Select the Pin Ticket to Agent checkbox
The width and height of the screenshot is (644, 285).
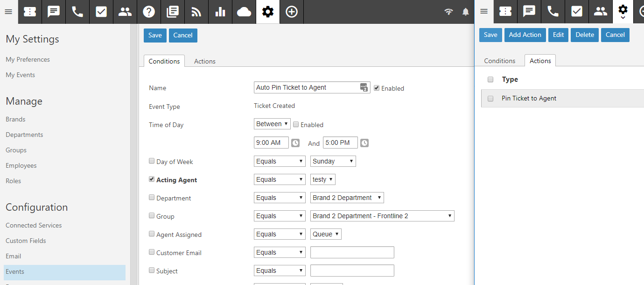tap(490, 99)
